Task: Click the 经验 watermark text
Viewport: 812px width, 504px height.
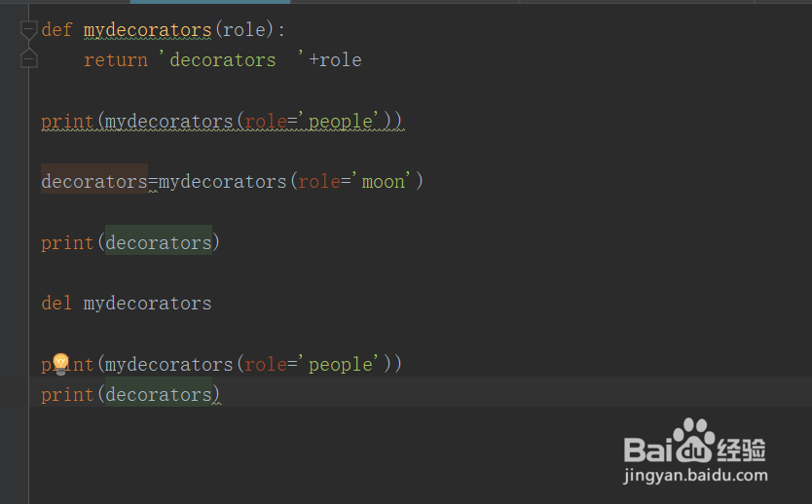Action: coord(742,449)
